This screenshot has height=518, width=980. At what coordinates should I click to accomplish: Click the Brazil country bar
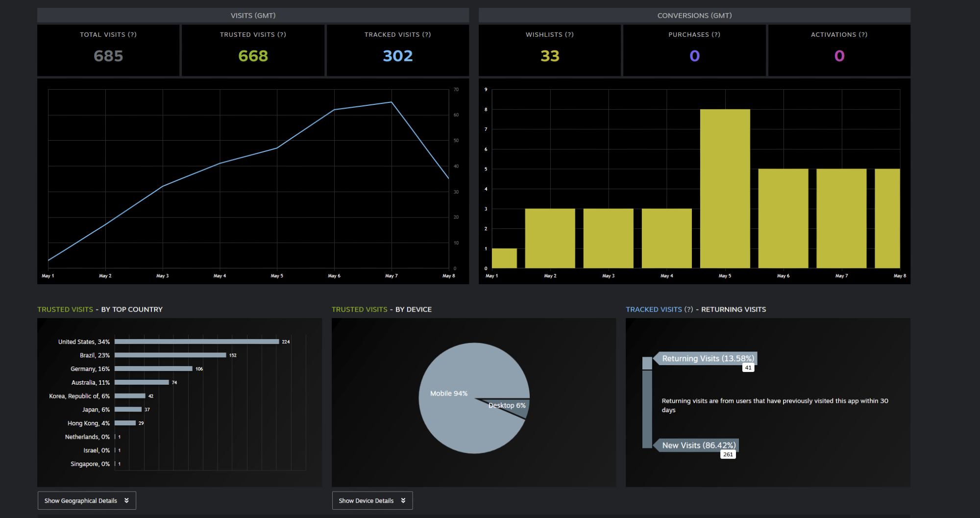click(x=170, y=355)
